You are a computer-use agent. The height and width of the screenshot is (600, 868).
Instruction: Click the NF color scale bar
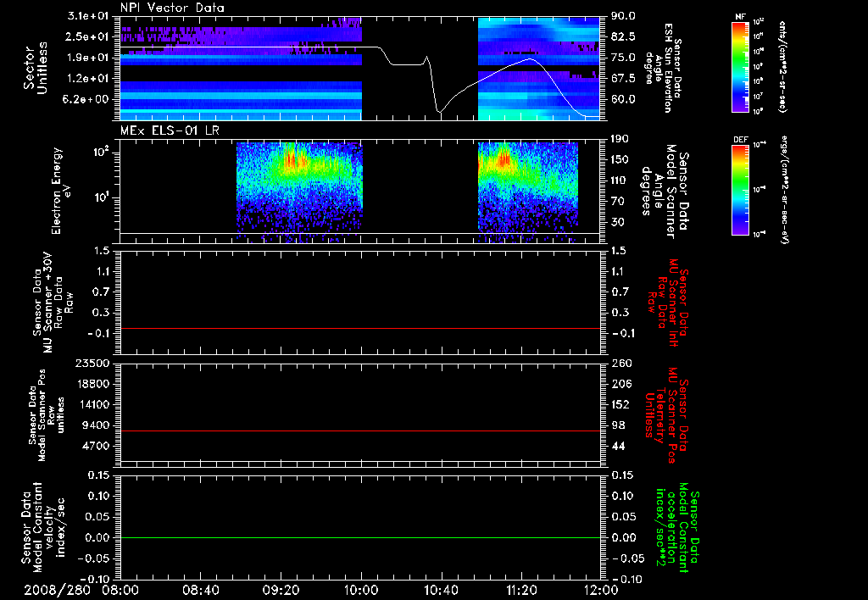(x=740, y=67)
